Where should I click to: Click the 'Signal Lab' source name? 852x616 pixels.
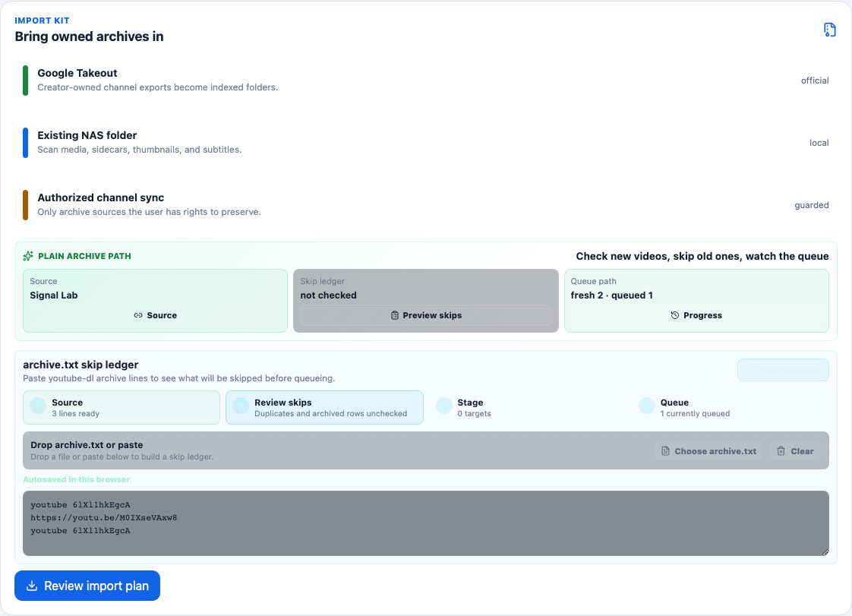pyautogui.click(x=54, y=295)
